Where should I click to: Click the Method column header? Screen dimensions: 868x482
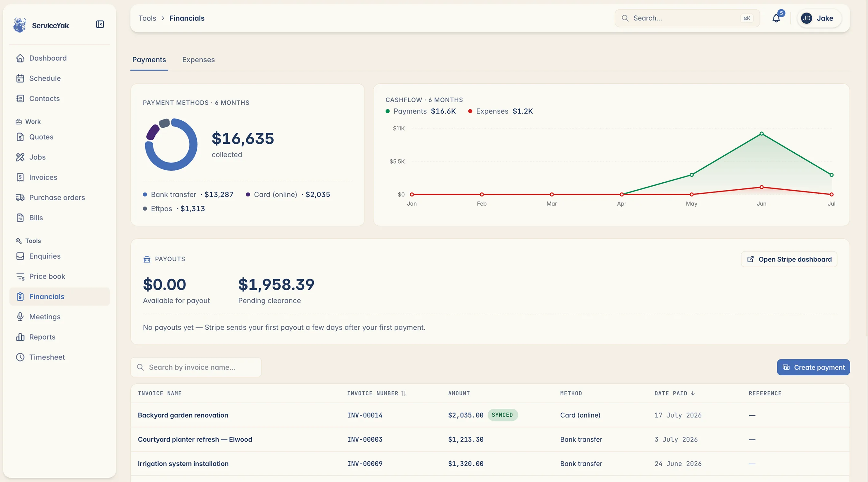pyautogui.click(x=571, y=393)
